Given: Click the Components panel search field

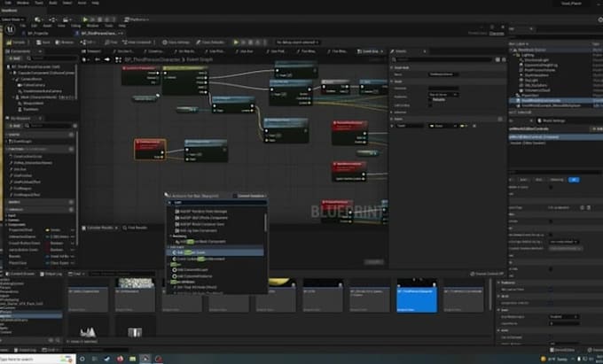Looking at the screenshot, I should click(52, 58).
